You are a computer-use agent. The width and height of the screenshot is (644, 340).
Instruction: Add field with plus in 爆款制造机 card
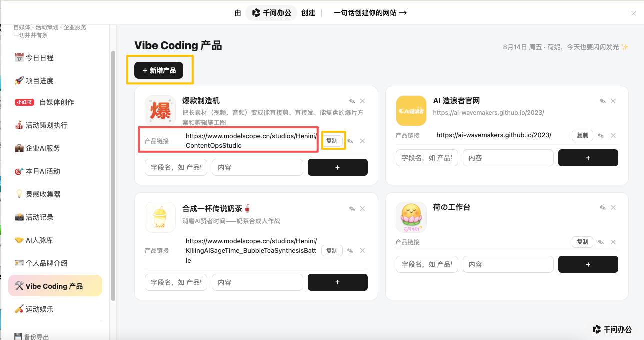(338, 167)
